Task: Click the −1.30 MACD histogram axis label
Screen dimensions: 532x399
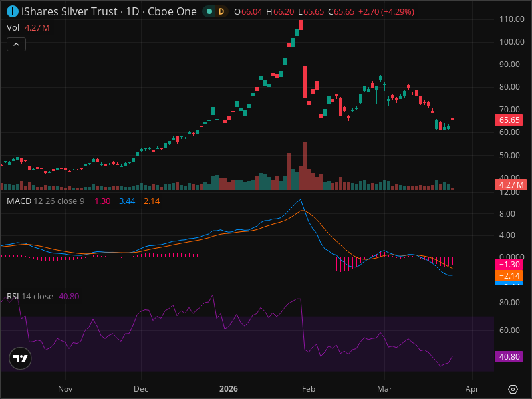Action: click(x=509, y=264)
